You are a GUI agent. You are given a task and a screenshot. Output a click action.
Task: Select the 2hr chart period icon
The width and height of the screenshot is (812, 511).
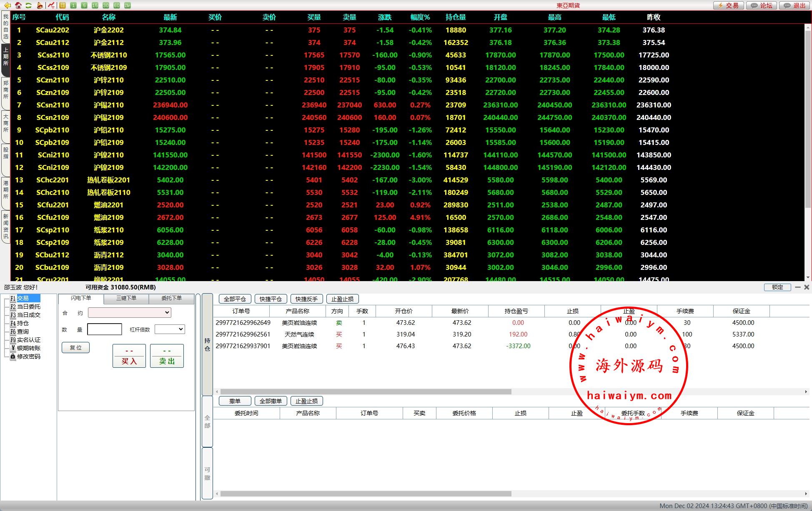tap(128, 5)
